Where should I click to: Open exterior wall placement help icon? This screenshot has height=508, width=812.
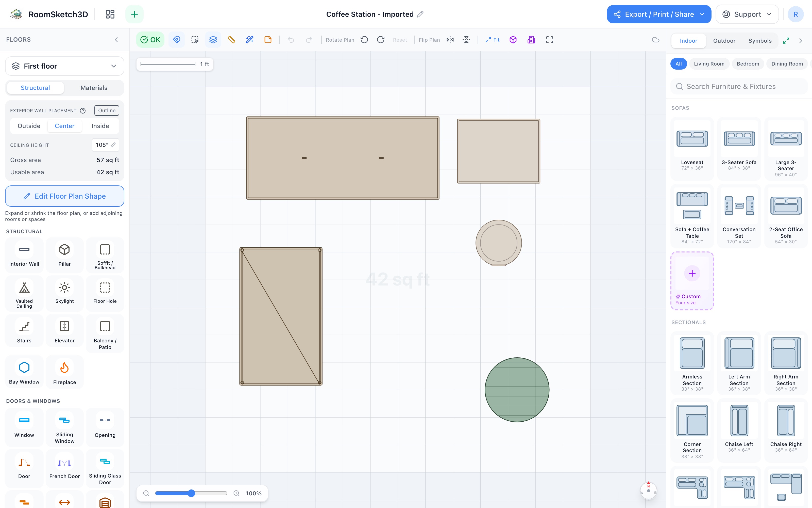(x=82, y=110)
